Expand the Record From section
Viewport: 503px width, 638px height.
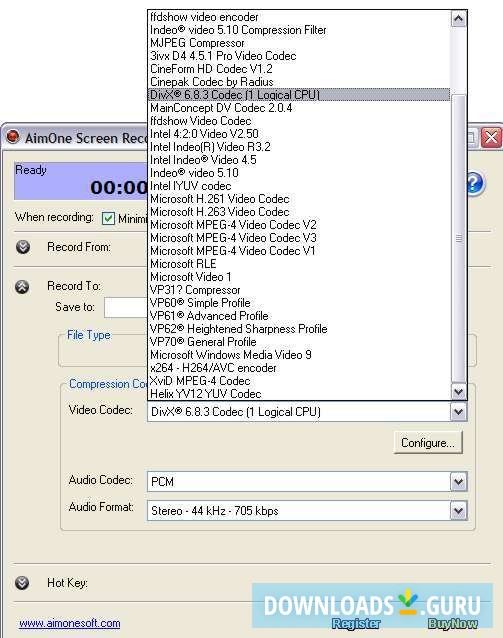[23, 247]
